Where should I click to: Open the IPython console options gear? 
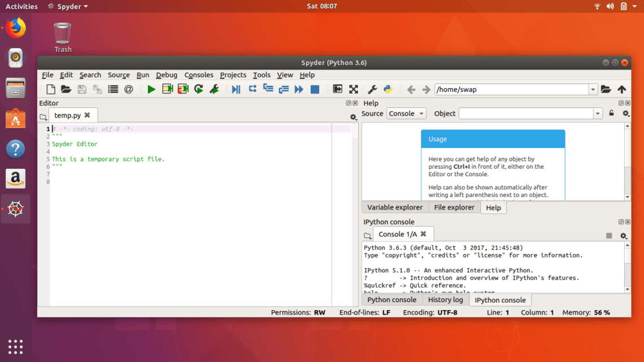[624, 236]
